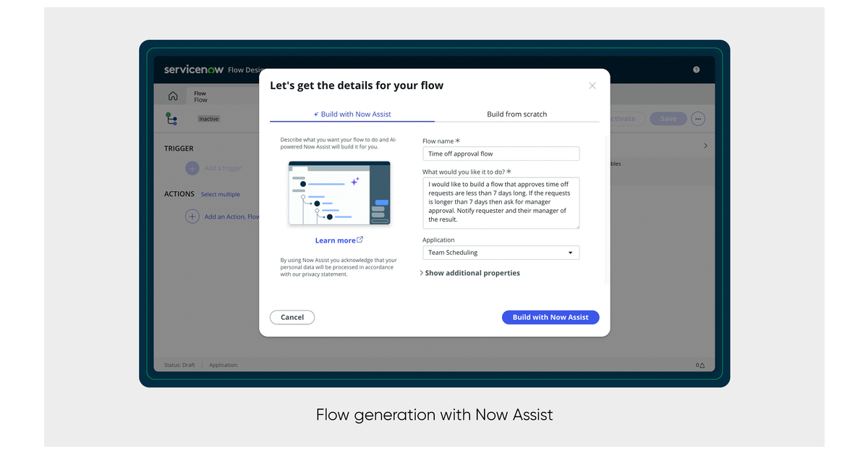
Task: Click the Flow name input field
Action: pos(501,154)
